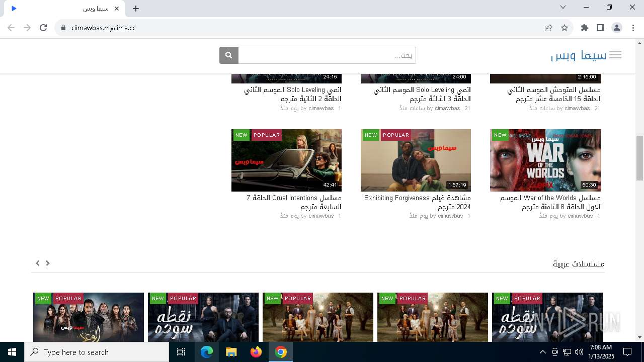Click the share page icon in address bar
Image resolution: width=644 pixels, height=362 pixels.
pyautogui.click(x=548, y=28)
